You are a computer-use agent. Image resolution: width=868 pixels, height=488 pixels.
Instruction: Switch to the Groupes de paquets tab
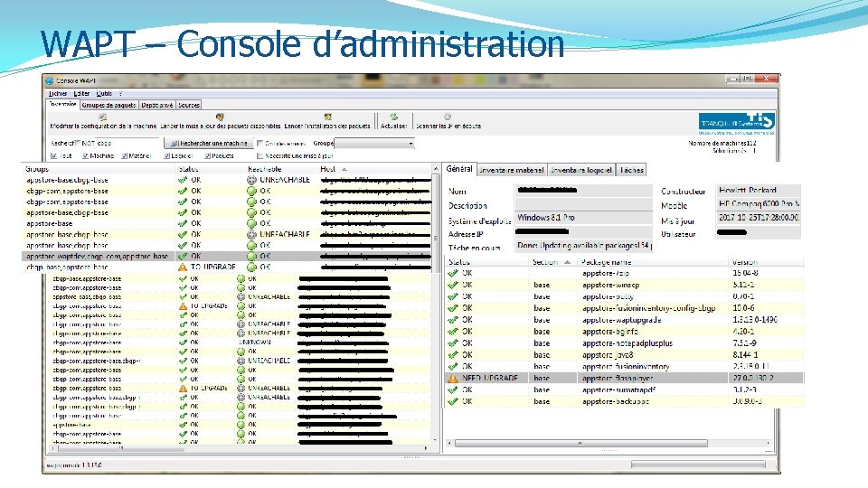tap(108, 105)
